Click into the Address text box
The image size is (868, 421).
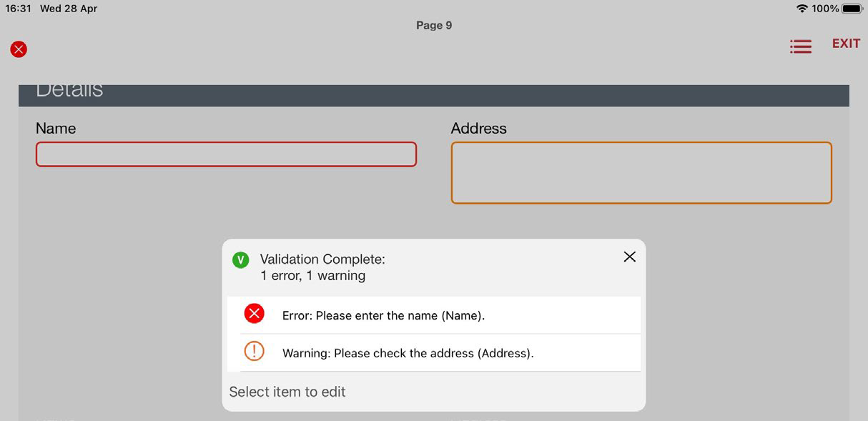point(641,173)
